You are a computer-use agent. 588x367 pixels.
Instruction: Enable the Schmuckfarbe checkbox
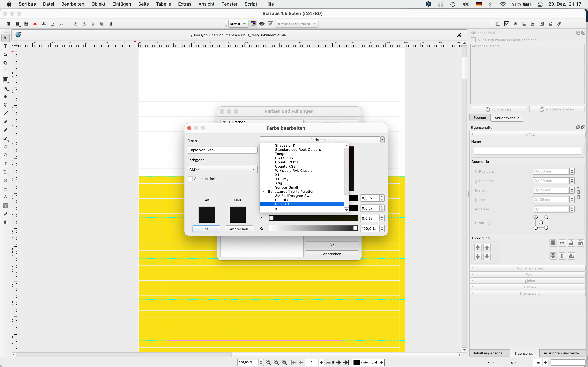click(190, 179)
